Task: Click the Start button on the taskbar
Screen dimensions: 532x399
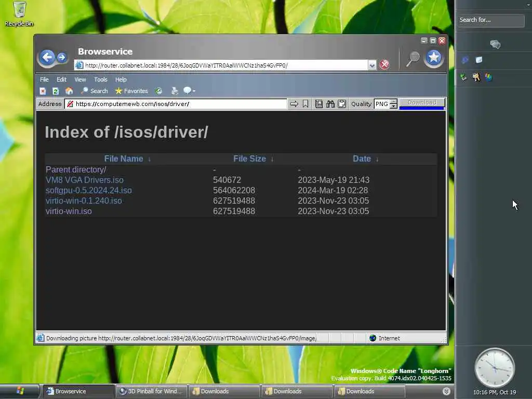Action: pos(19,391)
